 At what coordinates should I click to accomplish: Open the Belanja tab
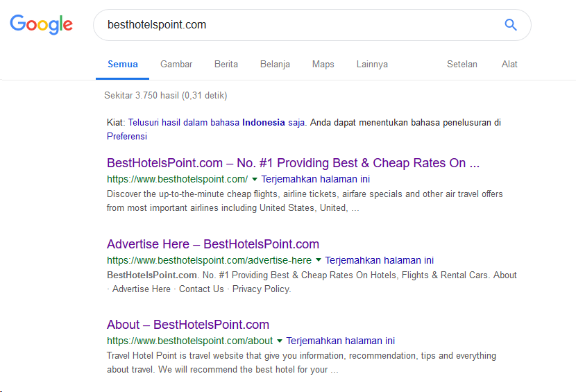pos(275,65)
